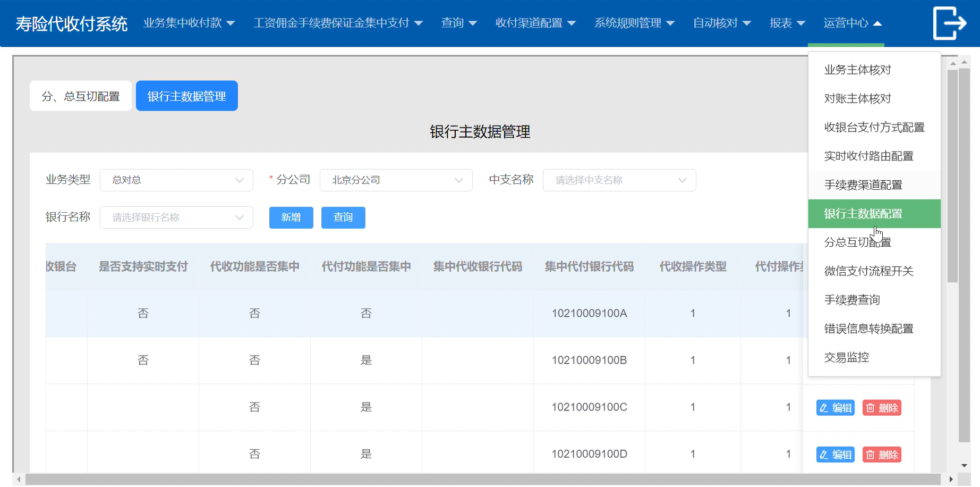Viewport: 980px width, 487px height.
Task: Click the logout exit icon
Action: [x=949, y=23]
